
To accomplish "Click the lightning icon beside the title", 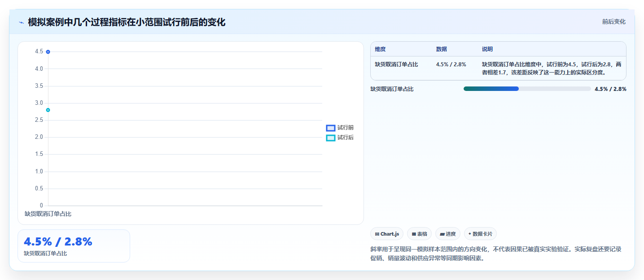I will coord(21,22).
